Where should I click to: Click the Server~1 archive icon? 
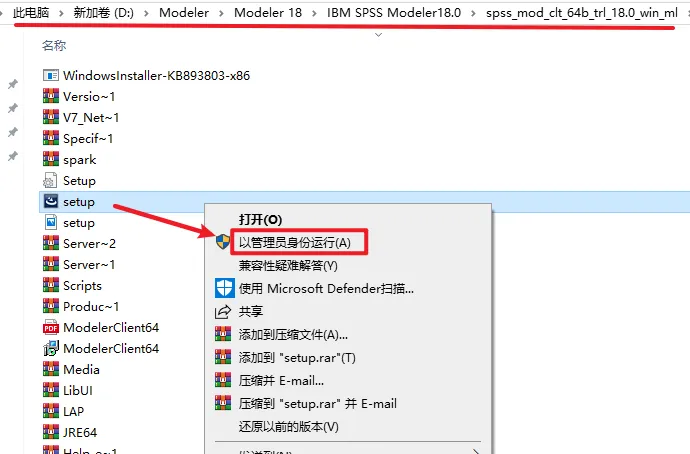(51, 264)
